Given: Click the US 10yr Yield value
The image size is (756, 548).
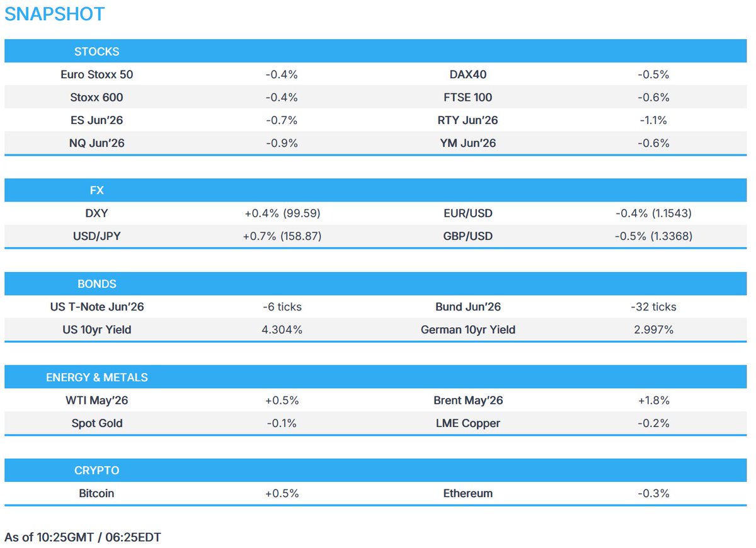Looking at the screenshot, I should pyautogui.click(x=281, y=329).
